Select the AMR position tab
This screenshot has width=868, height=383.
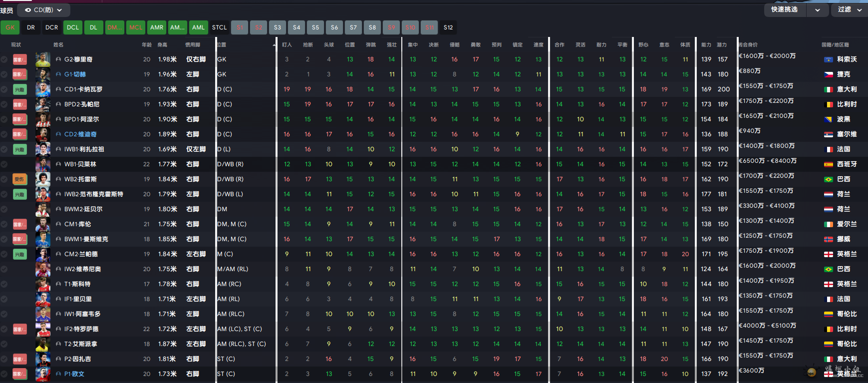tap(157, 27)
